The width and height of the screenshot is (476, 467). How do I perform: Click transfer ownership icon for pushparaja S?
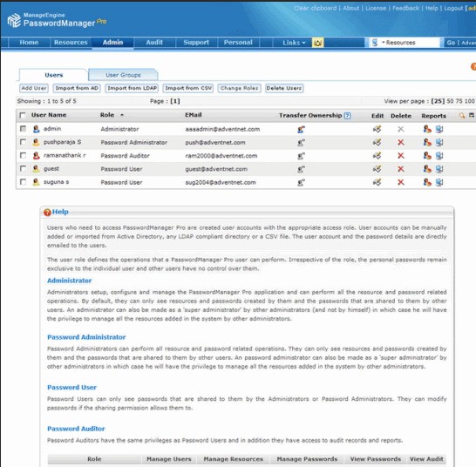(301, 143)
